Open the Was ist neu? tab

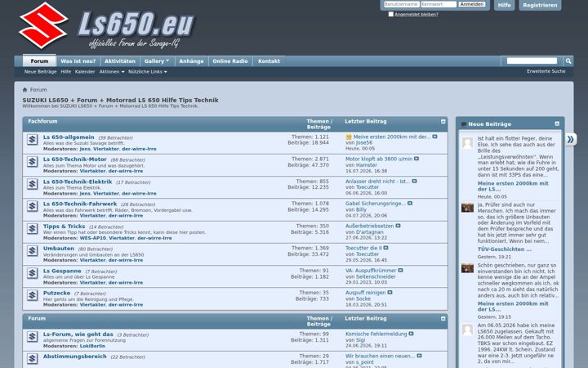[x=78, y=61]
